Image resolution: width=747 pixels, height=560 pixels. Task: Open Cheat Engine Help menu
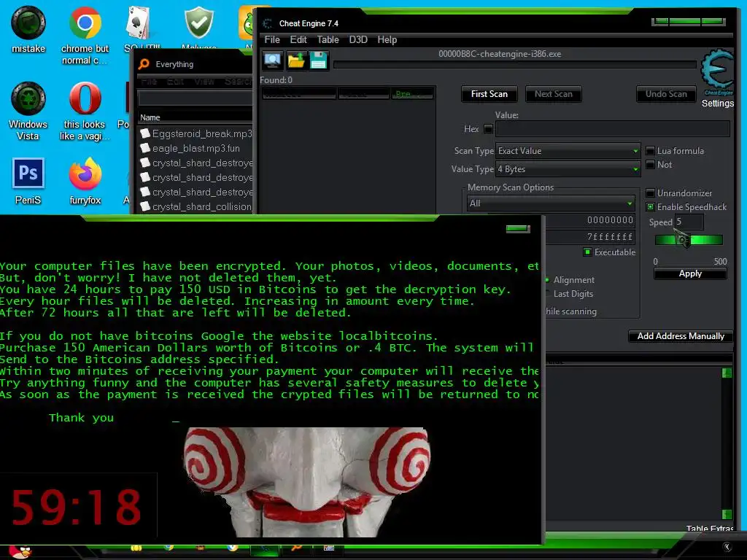tap(387, 39)
